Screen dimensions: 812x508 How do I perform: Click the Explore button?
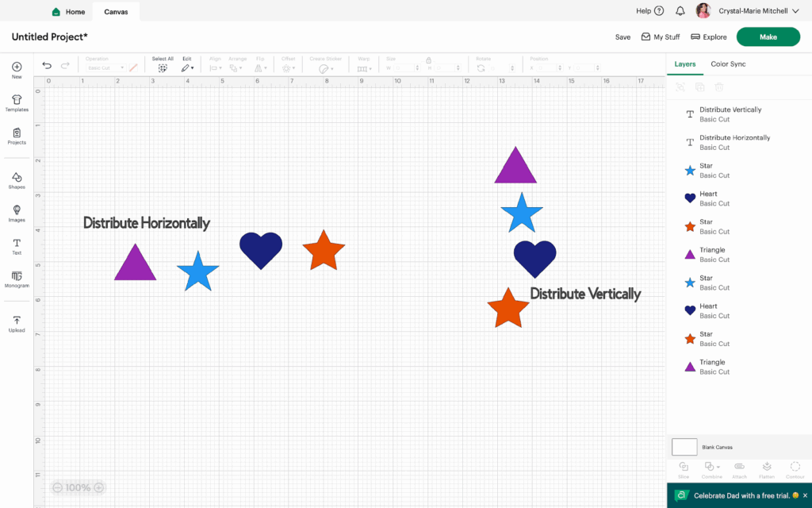coord(709,37)
